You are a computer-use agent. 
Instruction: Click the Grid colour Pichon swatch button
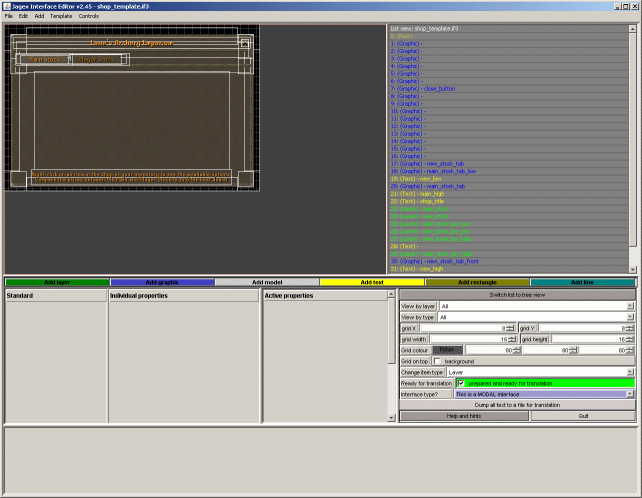446,350
